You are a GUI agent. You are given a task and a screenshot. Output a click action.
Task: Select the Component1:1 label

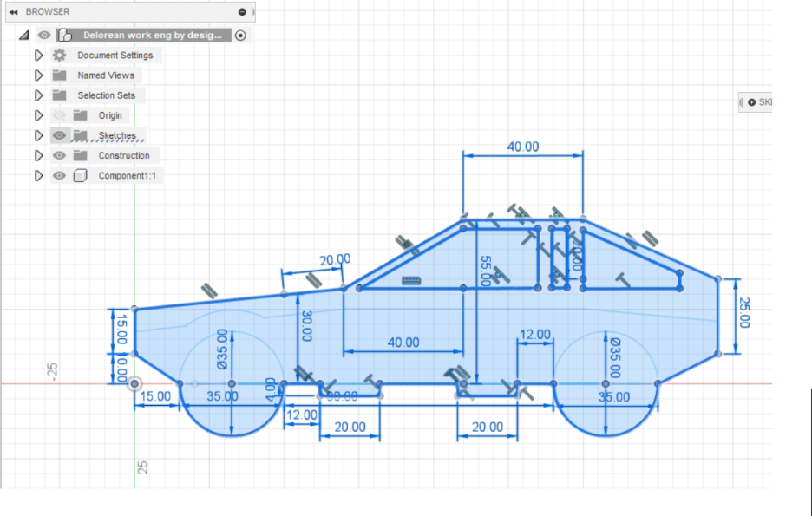pyautogui.click(x=127, y=175)
